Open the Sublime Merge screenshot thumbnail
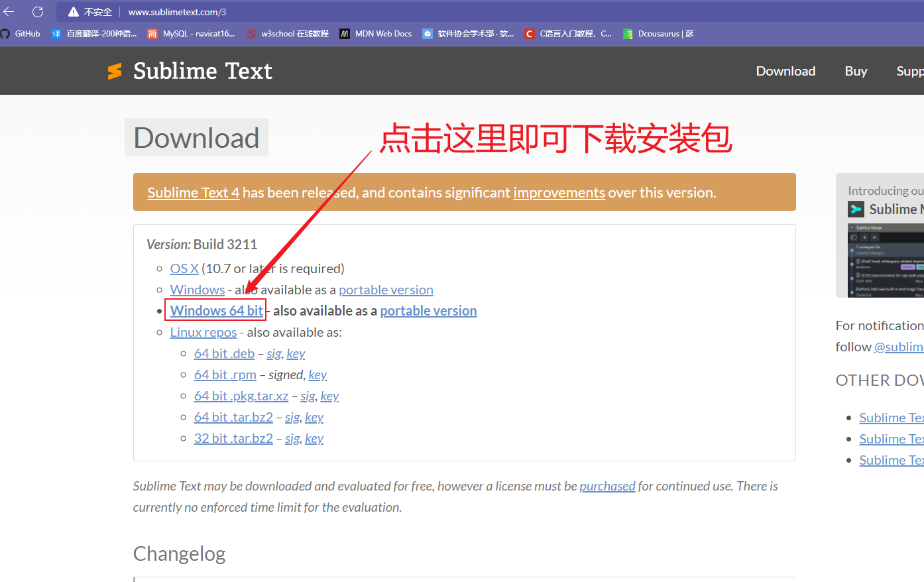924x582 pixels. click(x=886, y=260)
